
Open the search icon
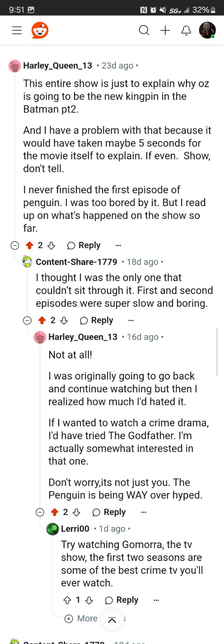[x=144, y=31]
